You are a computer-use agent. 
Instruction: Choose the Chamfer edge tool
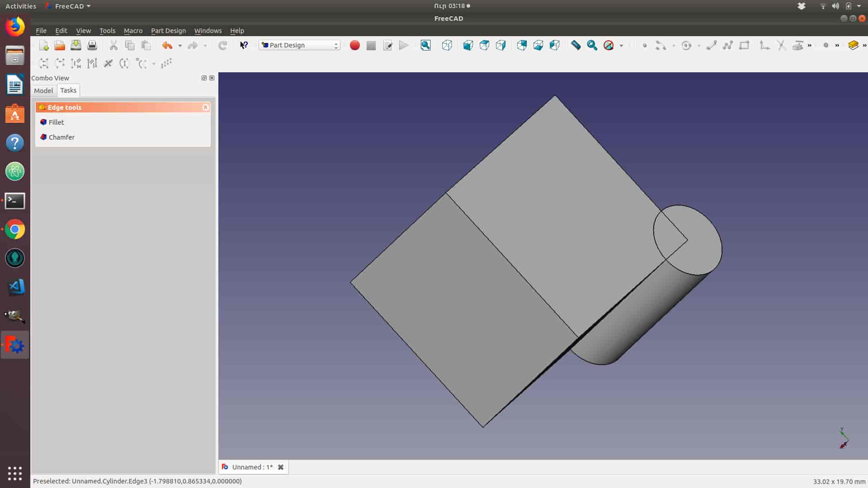61,137
